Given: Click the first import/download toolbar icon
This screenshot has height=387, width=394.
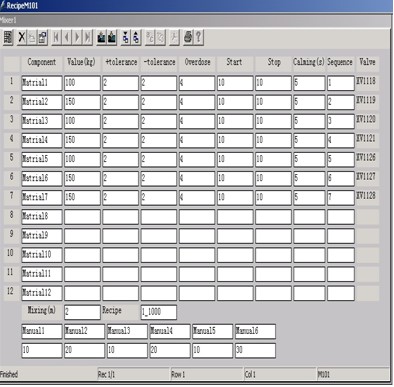Looking at the screenshot, I should pos(101,37).
